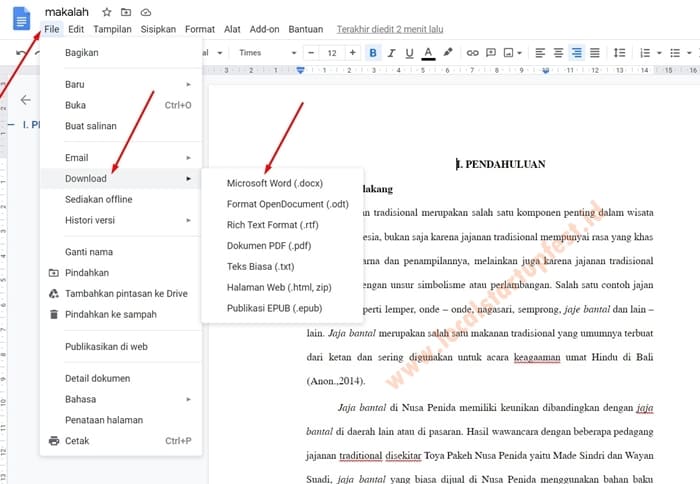The width and height of the screenshot is (700, 484).
Task: Choose Buat salinan
Action: 121,126
